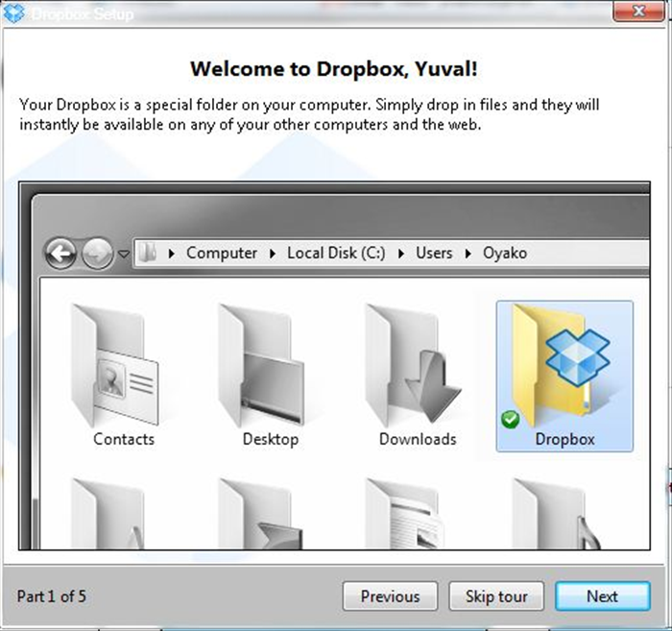Click the Skip tour button
This screenshot has width=672, height=631.
(496, 595)
